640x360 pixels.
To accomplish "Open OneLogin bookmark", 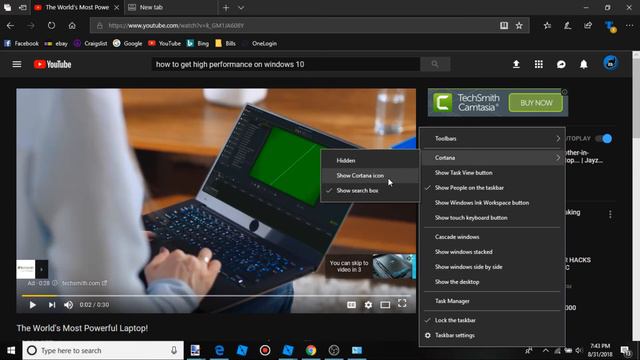I will [x=264, y=43].
